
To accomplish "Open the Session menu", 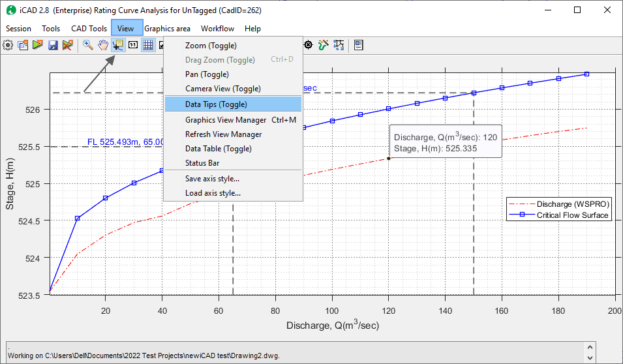I will 18,29.
